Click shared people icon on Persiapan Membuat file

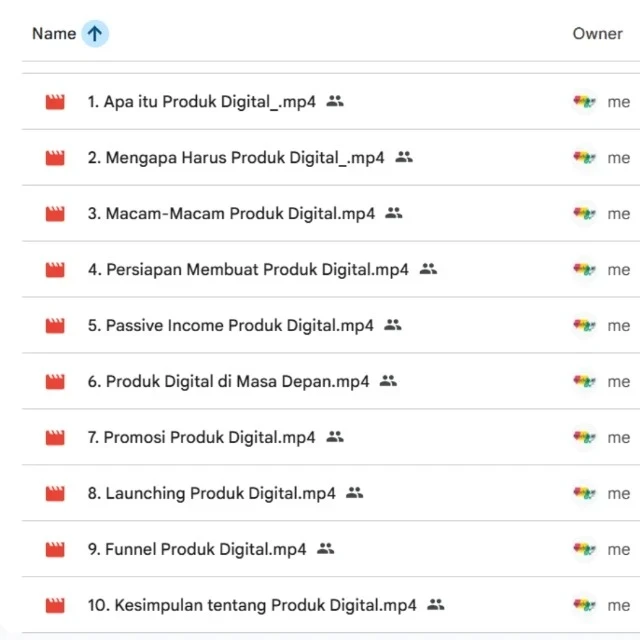tap(429, 269)
